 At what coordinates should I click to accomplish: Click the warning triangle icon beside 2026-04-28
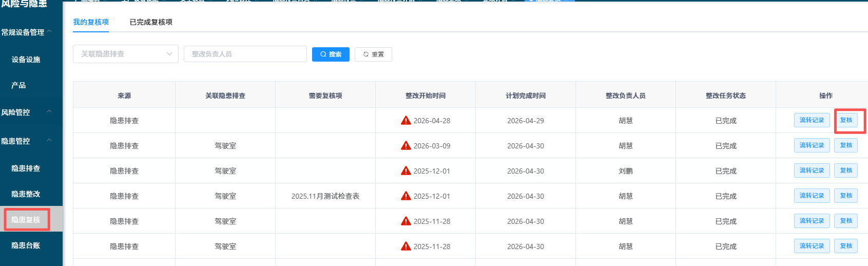point(406,121)
